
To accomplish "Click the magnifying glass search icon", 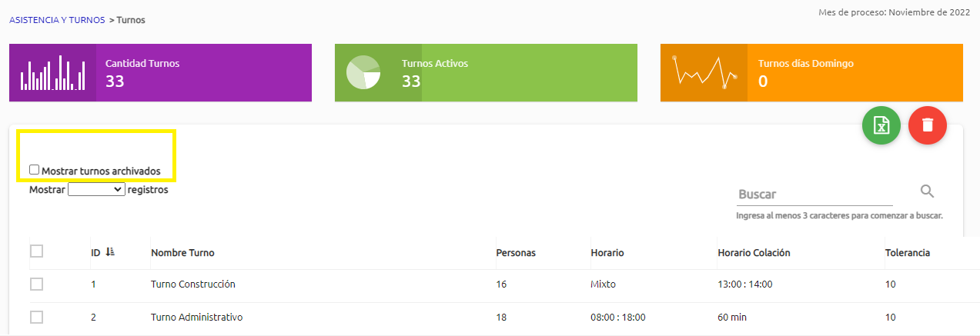I will click(x=927, y=191).
